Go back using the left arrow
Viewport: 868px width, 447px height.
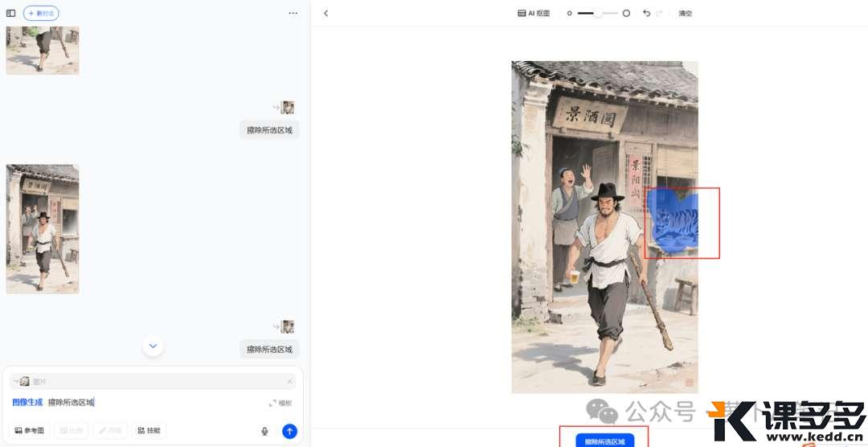click(326, 14)
